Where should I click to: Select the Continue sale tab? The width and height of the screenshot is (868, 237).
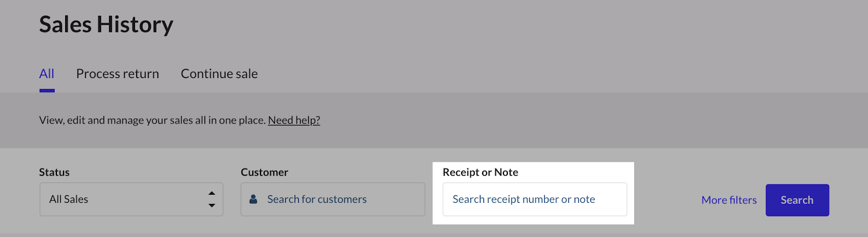[x=219, y=74]
